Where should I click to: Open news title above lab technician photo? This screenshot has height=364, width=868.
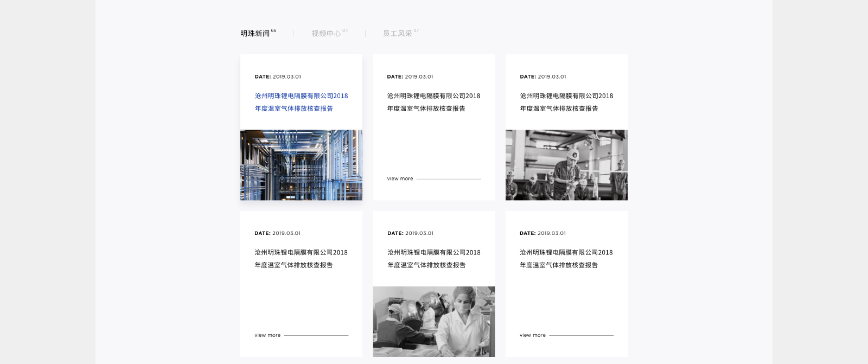click(x=433, y=259)
